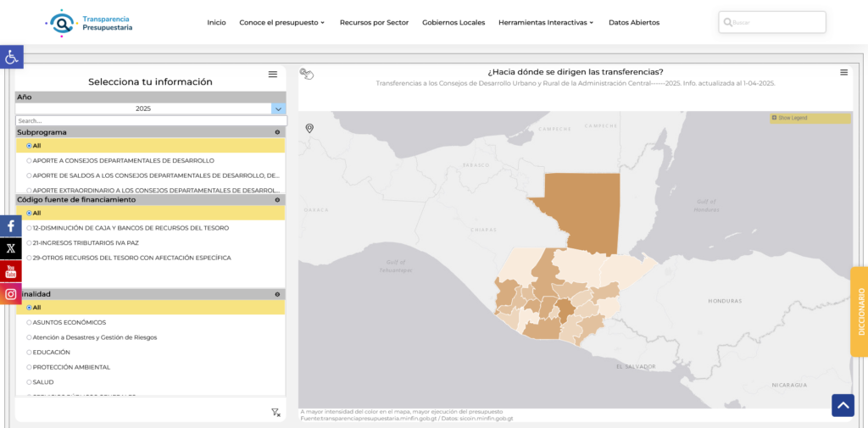Open the X (Twitter) social link

(x=11, y=248)
